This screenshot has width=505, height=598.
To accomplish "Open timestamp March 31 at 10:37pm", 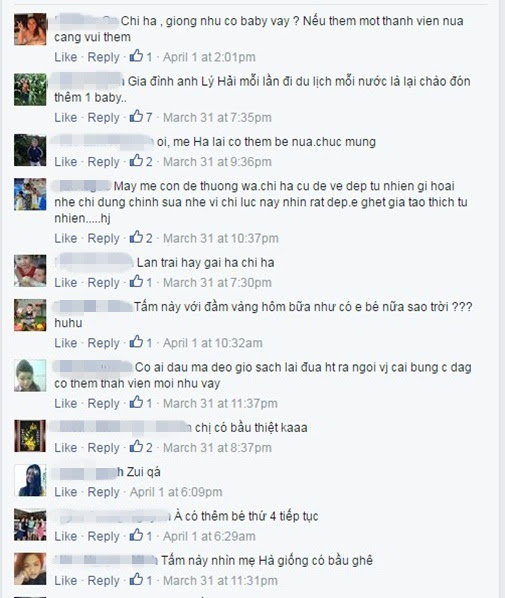I will click(x=221, y=238).
